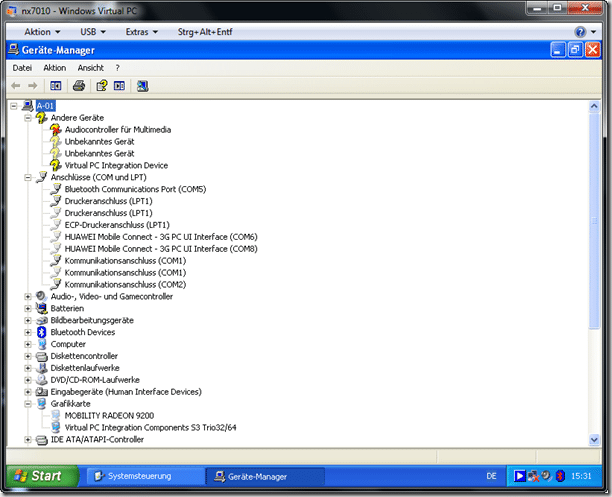This screenshot has height=497, width=612.
Task: Expand the Diskettencontroller category
Action: coord(28,356)
